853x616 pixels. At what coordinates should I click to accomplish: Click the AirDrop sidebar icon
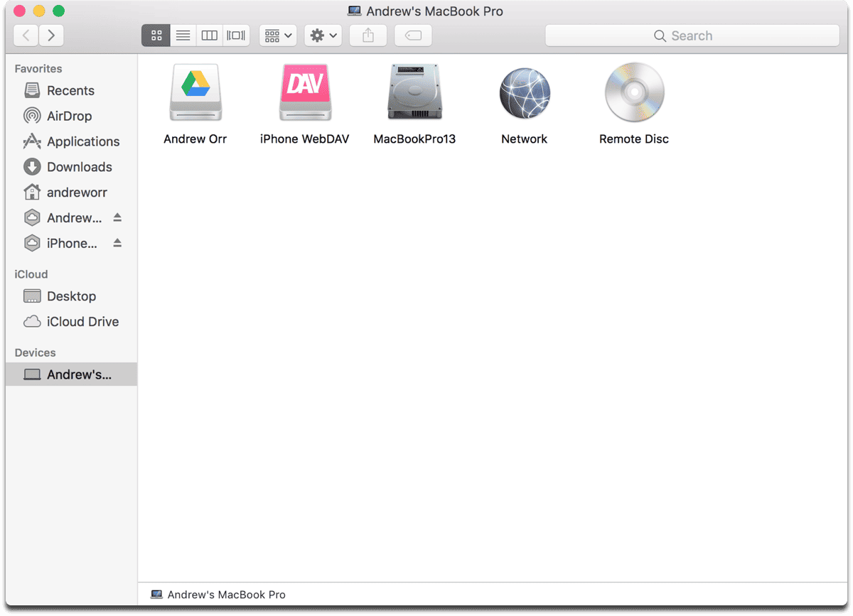click(x=32, y=116)
